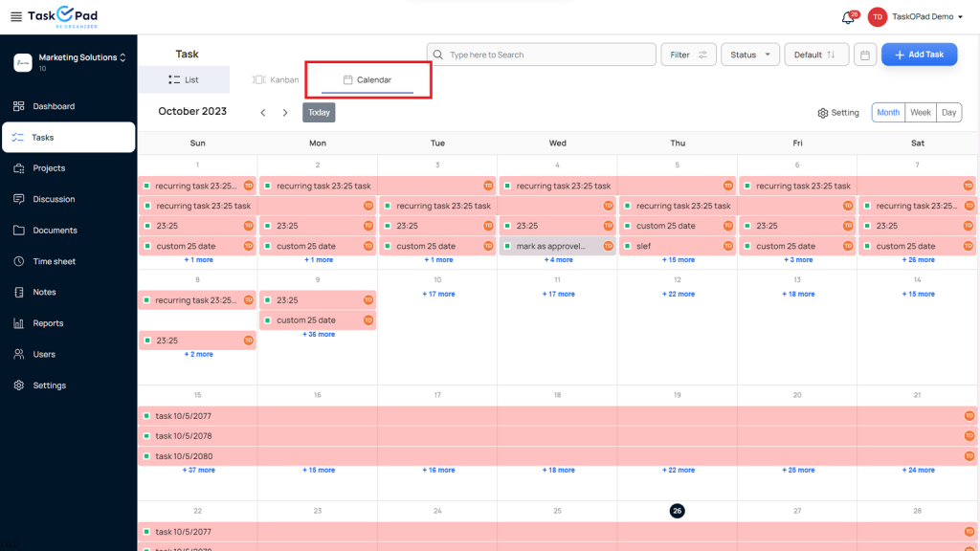Open the calendar Setting gear
Screen dimensions: 980x551
click(838, 112)
